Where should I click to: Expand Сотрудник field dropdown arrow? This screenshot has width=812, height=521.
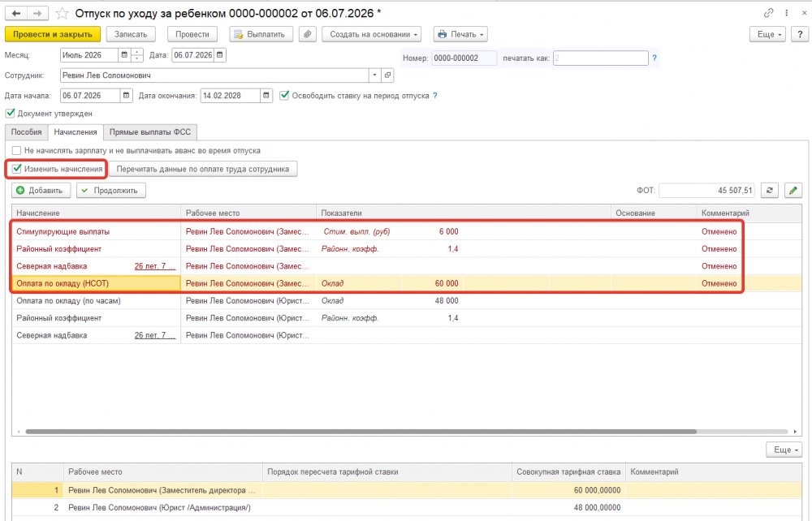375,75
